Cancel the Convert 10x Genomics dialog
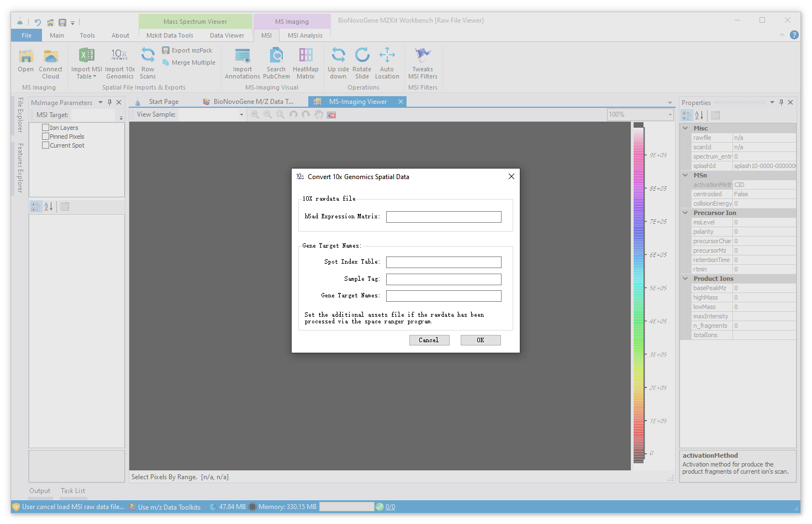The width and height of the screenshot is (812, 524). point(429,340)
